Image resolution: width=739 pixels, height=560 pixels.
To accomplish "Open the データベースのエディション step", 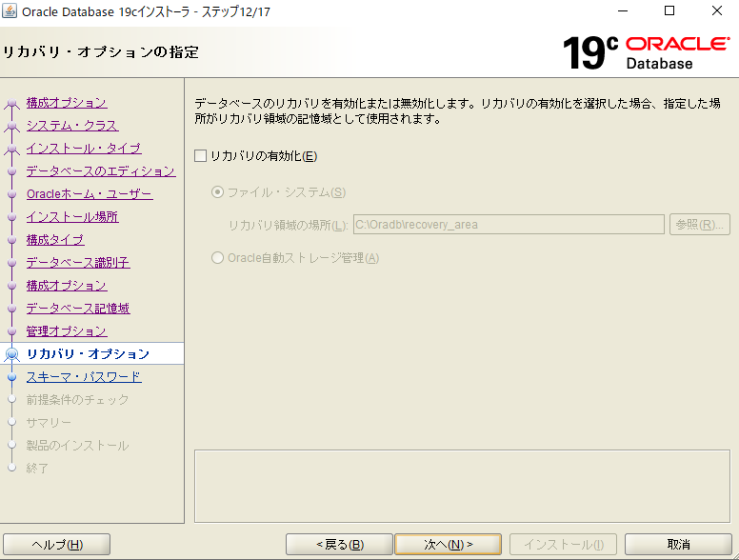I will click(101, 171).
